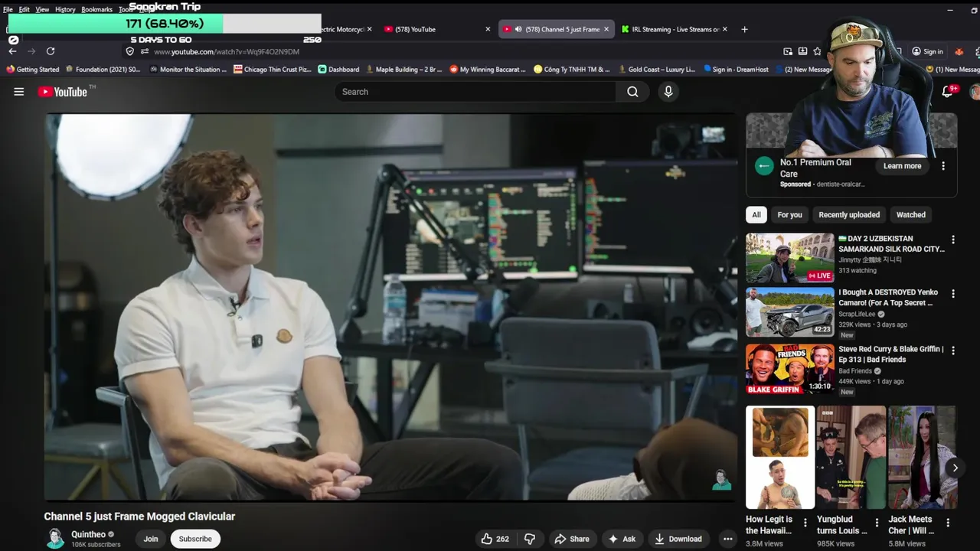
Task: Dislike the video with the thumbs-down icon
Action: (x=530, y=539)
